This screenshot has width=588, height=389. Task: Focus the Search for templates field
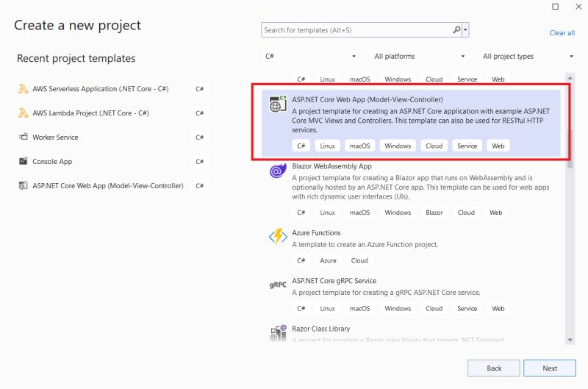[x=356, y=30]
